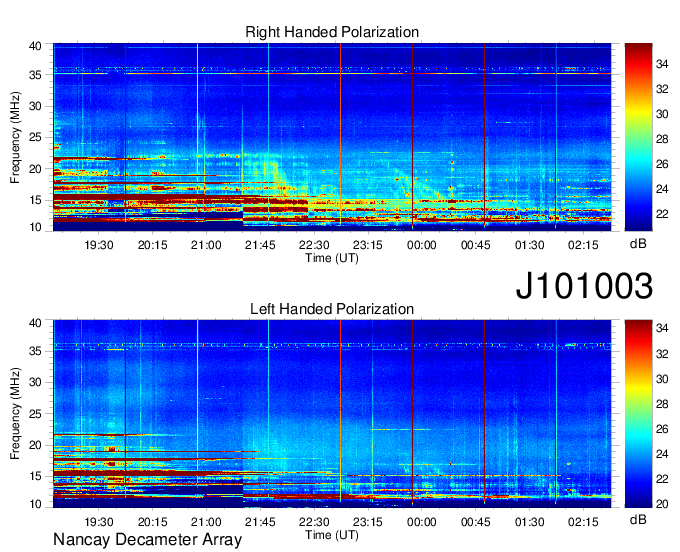680x552 pixels.
Task: Click the 26 dB tick on Right Handed colorbar
Action: (662, 164)
